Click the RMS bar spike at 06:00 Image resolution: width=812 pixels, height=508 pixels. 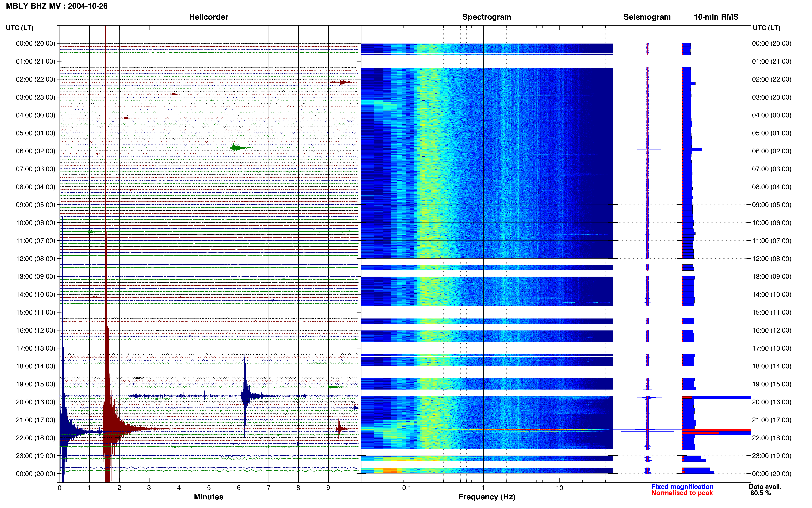coord(692,150)
